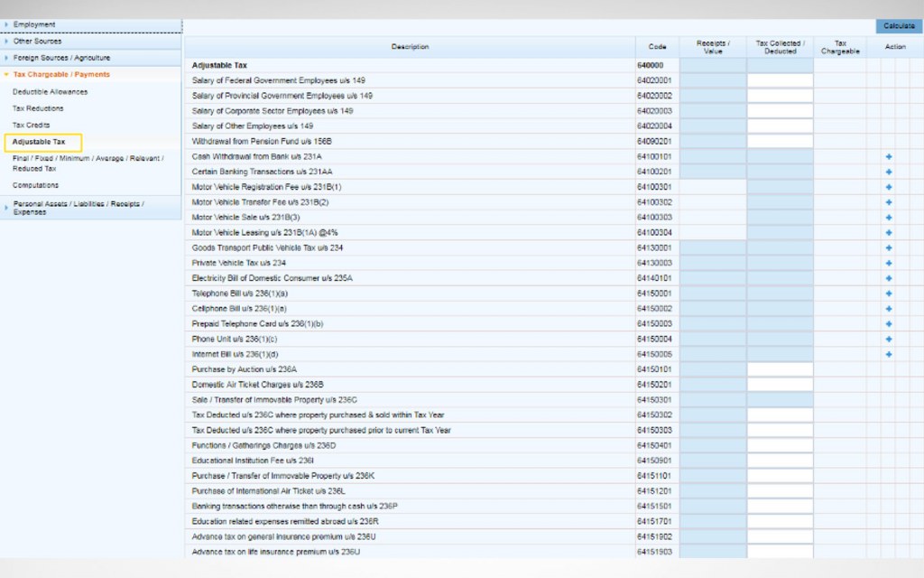Click the Calculate button
This screenshot has height=578, width=924.
(x=899, y=25)
